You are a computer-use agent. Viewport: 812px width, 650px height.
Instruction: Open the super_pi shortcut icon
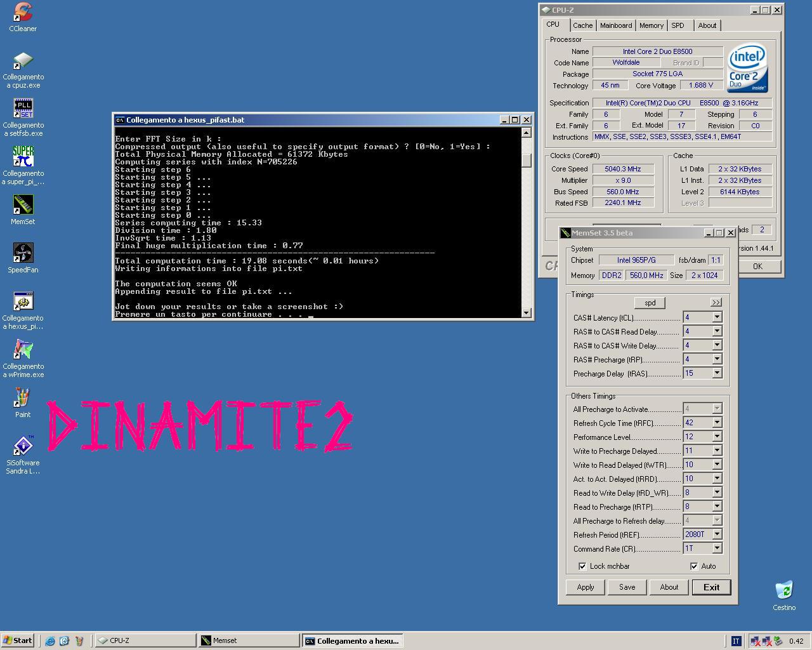pos(23,157)
